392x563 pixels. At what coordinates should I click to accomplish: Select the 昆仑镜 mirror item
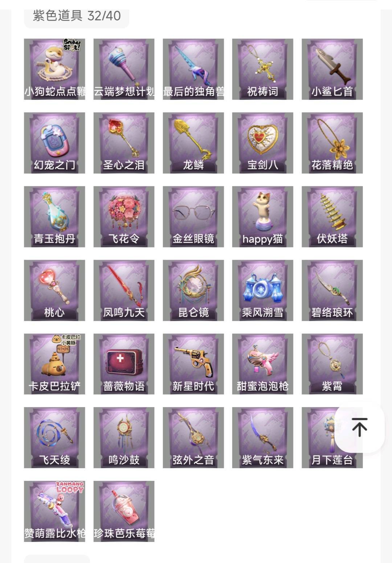point(193,290)
